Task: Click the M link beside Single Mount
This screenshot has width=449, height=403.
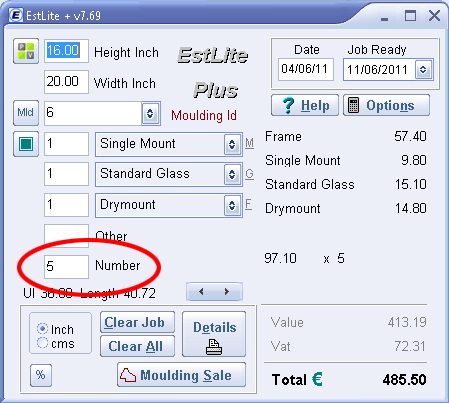Action: pyautogui.click(x=249, y=143)
